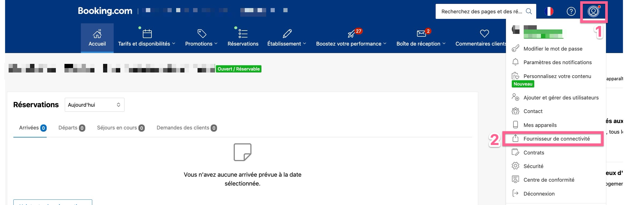The height and width of the screenshot is (205, 644).
Task: Expand Tarifs et disponibilités menu
Action: point(146,44)
